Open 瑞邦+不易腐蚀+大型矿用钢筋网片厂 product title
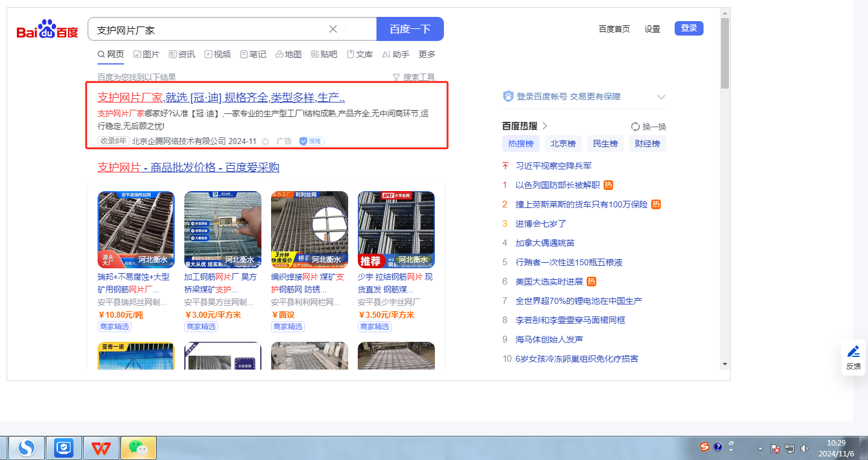The height and width of the screenshot is (460, 868). (x=134, y=283)
